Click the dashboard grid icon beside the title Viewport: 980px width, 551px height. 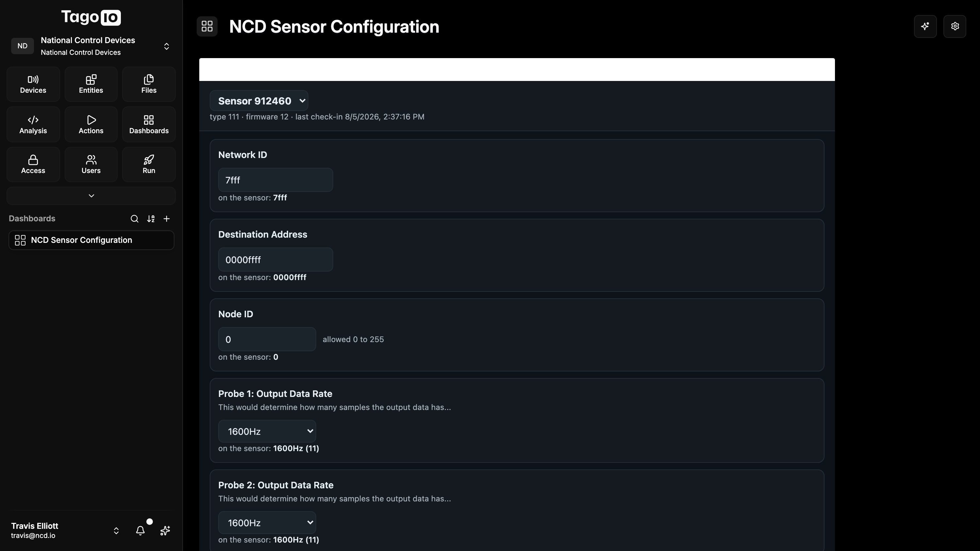[x=207, y=26]
